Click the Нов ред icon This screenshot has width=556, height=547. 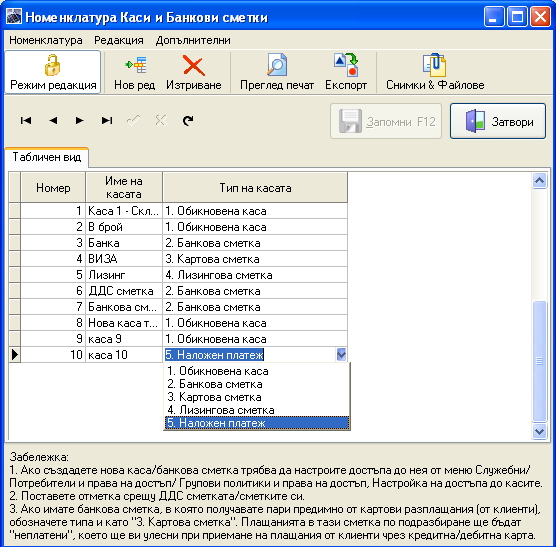(x=135, y=66)
